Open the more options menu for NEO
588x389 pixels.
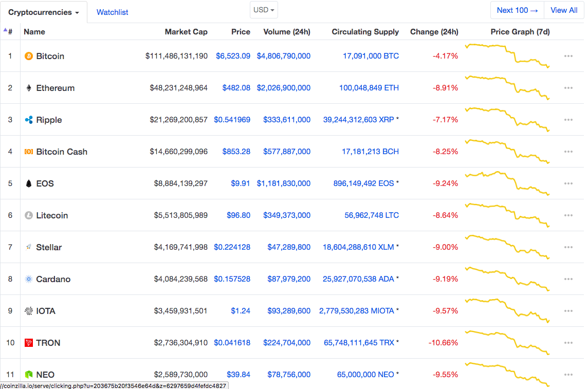coord(568,375)
